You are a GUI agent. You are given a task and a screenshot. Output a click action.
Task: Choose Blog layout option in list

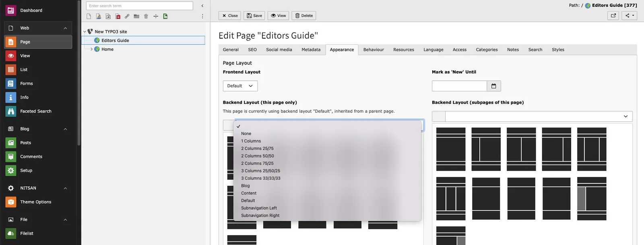(327, 186)
